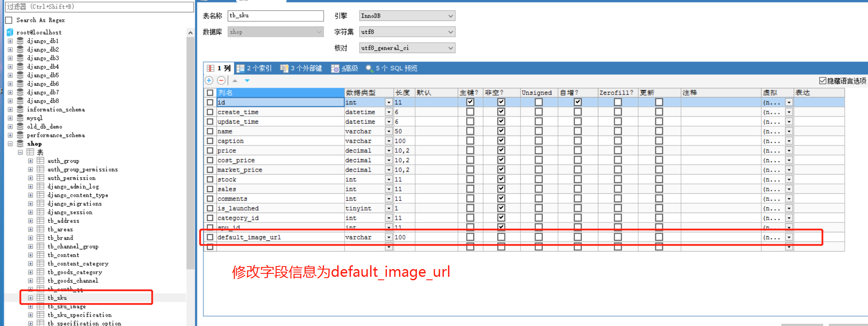Select the tb_sku_image table in tree
This screenshot has height=326, width=868.
pyautogui.click(x=66, y=306)
